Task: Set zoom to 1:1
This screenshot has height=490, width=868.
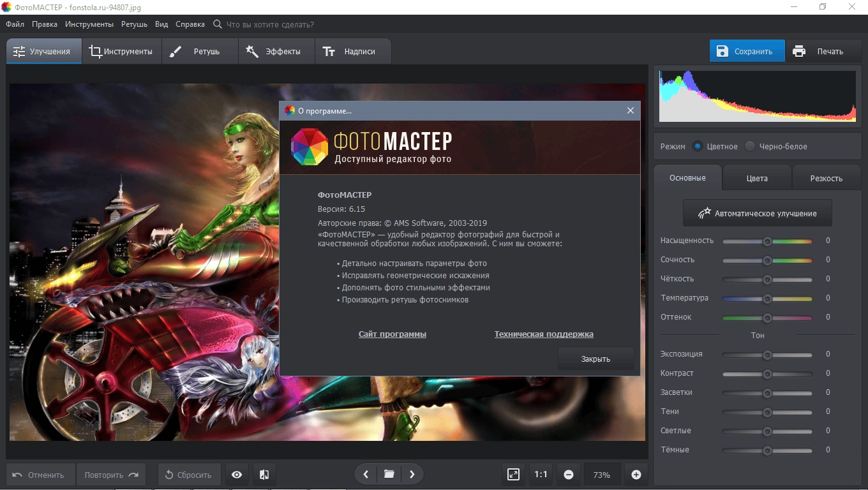Action: [541, 475]
